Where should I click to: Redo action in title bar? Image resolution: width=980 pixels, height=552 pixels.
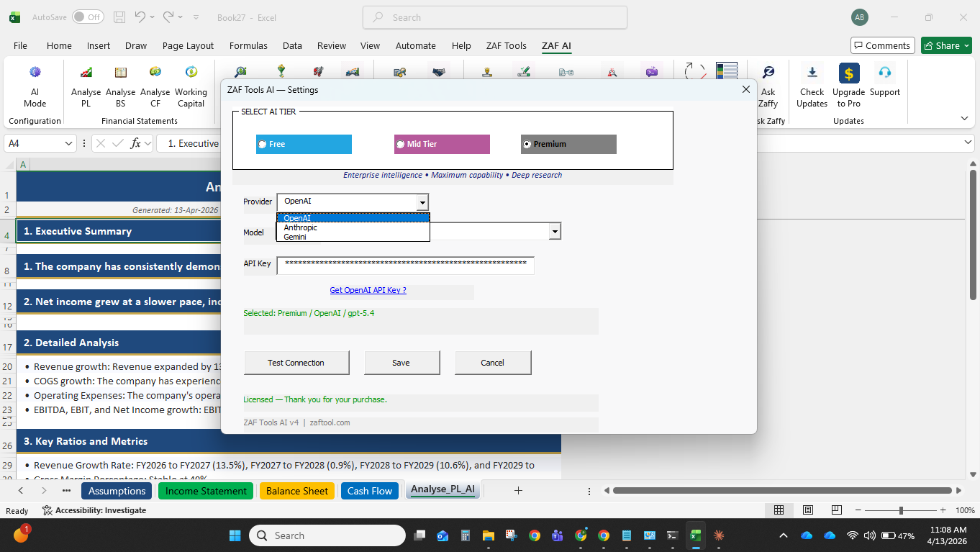(x=168, y=17)
